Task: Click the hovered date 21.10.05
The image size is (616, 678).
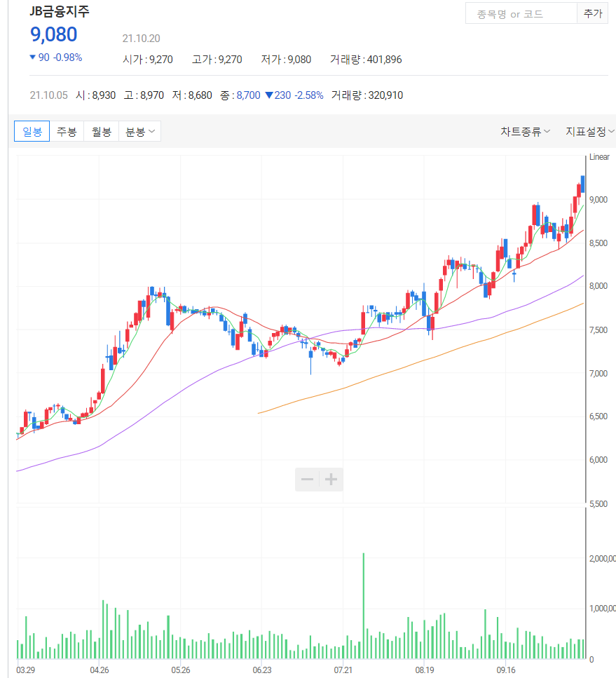Action: click(49, 95)
